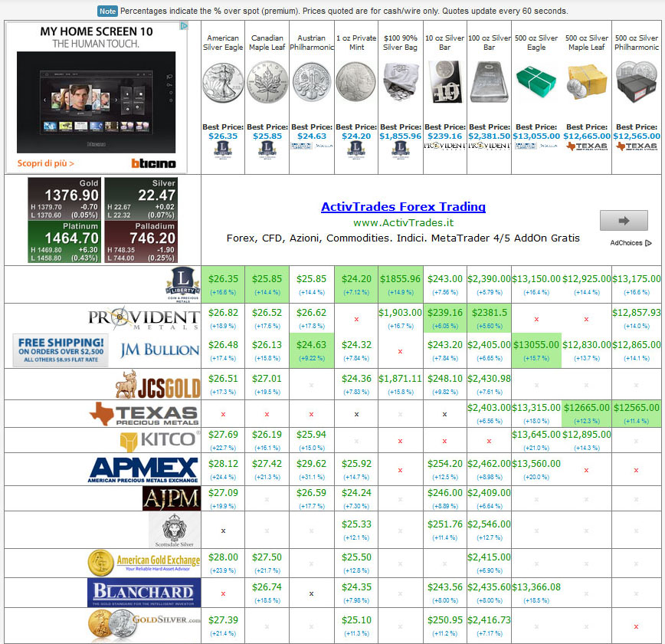The width and height of the screenshot is (665, 644).
Task: Click the 100 oz Silver Bar image
Action: click(x=489, y=82)
